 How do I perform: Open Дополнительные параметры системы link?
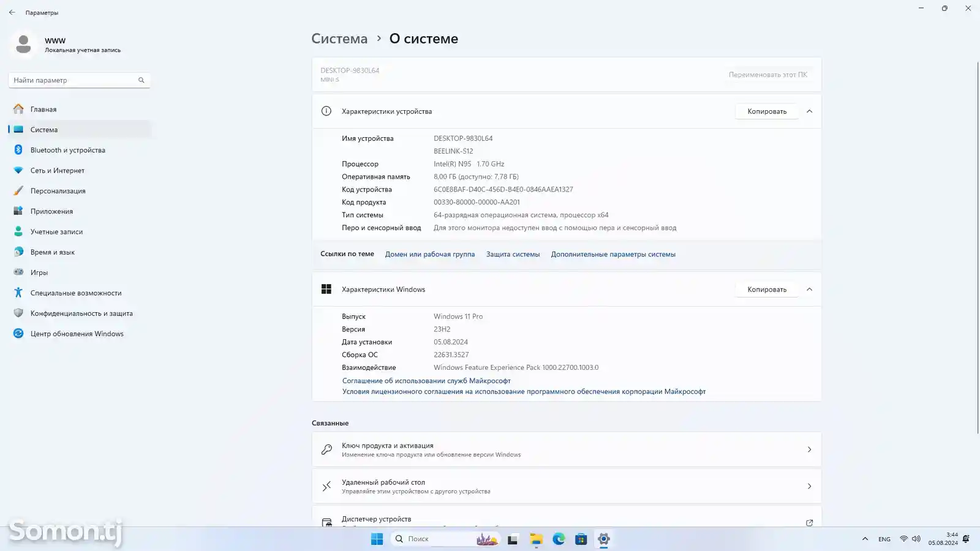click(613, 254)
